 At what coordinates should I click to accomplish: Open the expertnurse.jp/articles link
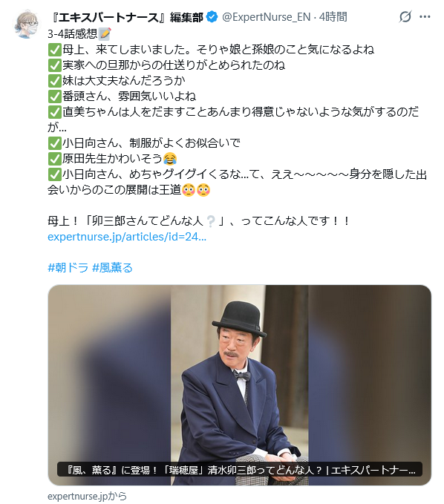[x=127, y=237]
